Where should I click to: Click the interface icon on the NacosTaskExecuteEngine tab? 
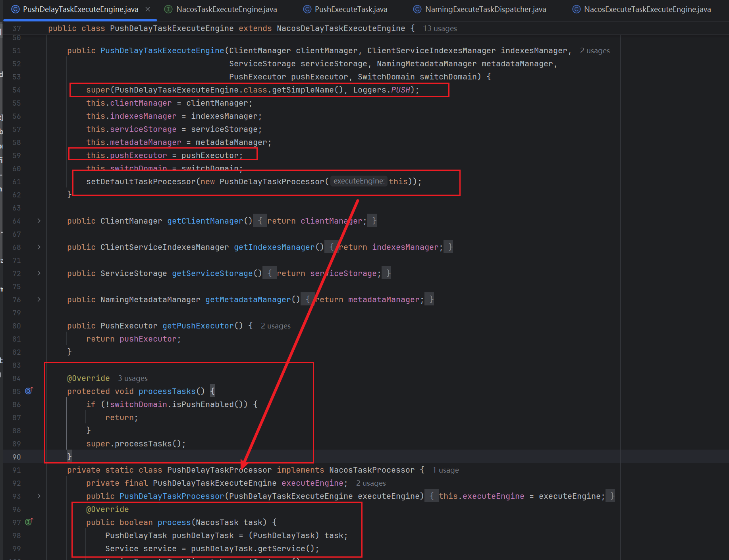click(168, 9)
